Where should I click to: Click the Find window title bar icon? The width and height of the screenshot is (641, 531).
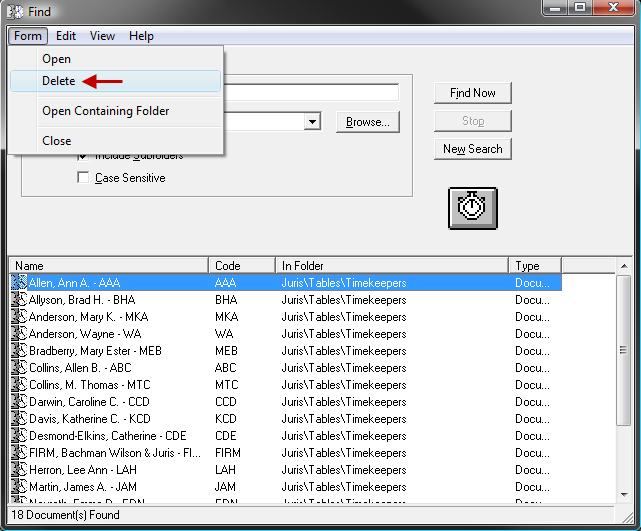15,9
